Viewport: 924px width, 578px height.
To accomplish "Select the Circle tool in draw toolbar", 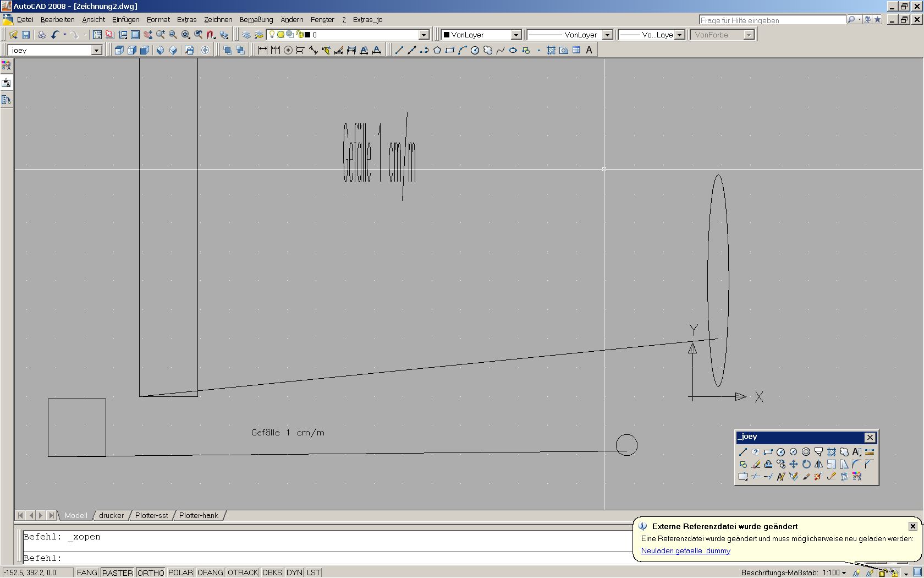I will point(475,50).
